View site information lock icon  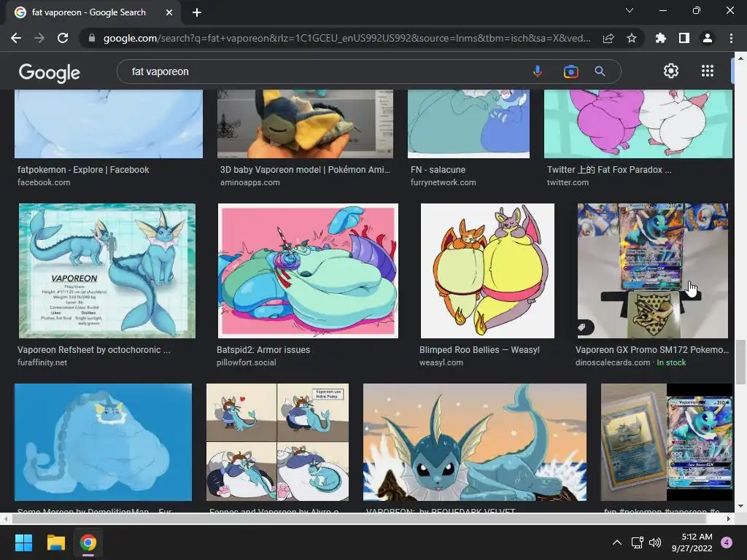[92, 38]
